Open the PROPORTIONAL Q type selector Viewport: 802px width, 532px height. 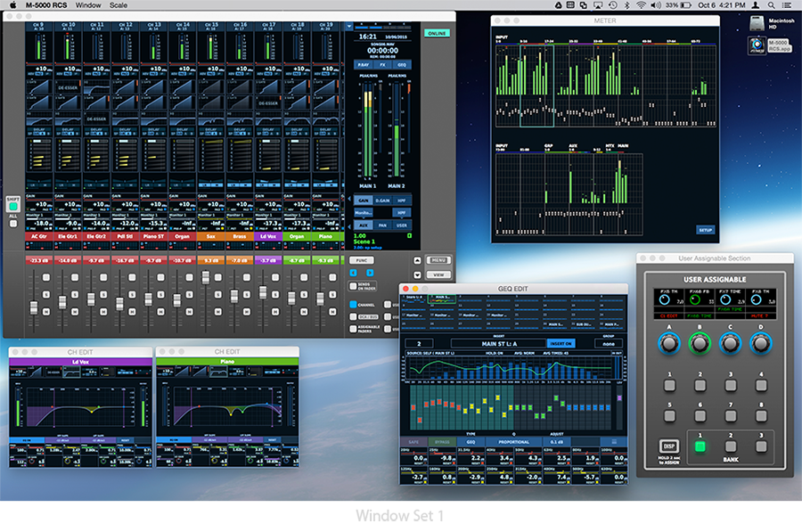[513, 441]
